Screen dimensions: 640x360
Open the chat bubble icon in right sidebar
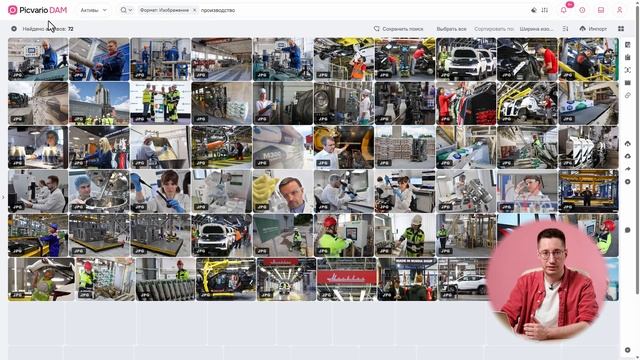pyautogui.click(x=628, y=230)
